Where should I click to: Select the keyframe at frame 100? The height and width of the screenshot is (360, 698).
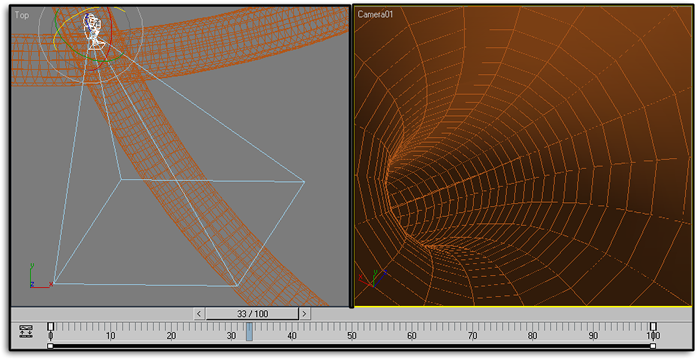click(653, 327)
